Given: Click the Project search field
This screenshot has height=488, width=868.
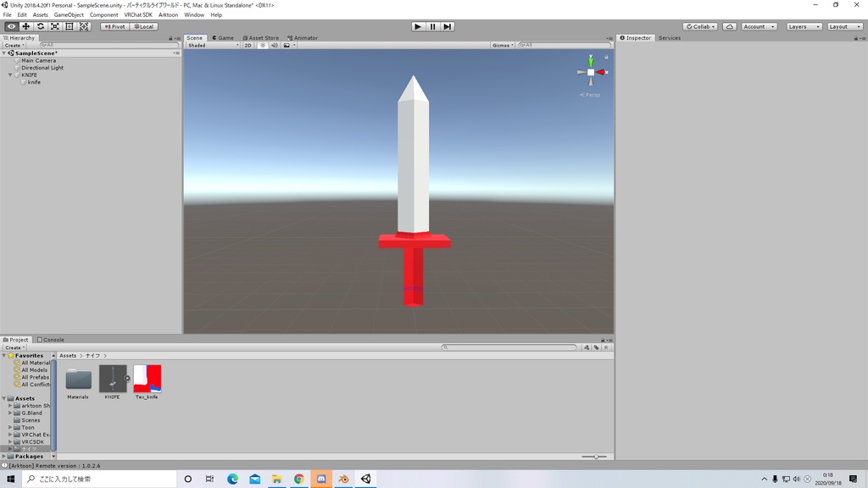Looking at the screenshot, I should 509,347.
